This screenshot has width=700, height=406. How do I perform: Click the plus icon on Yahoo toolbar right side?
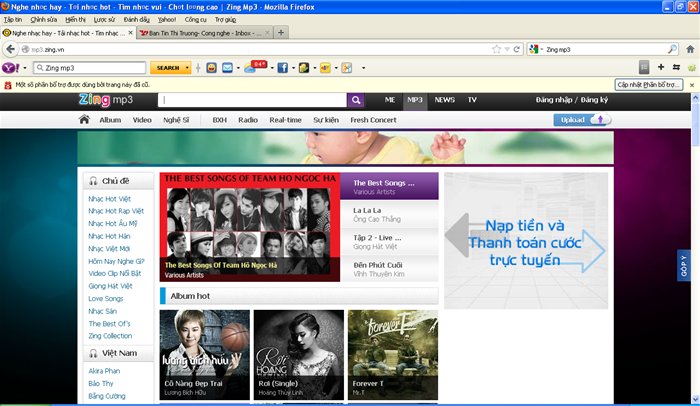point(661,67)
